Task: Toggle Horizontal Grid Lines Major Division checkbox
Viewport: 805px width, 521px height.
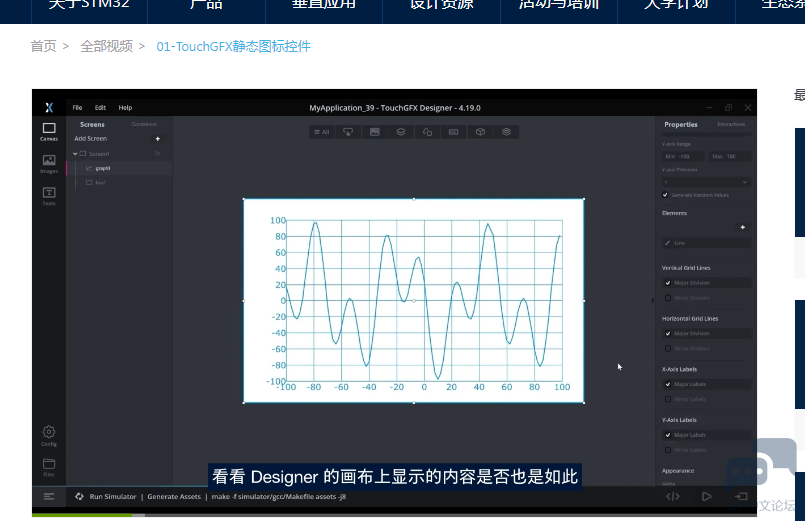Action: [668, 334]
